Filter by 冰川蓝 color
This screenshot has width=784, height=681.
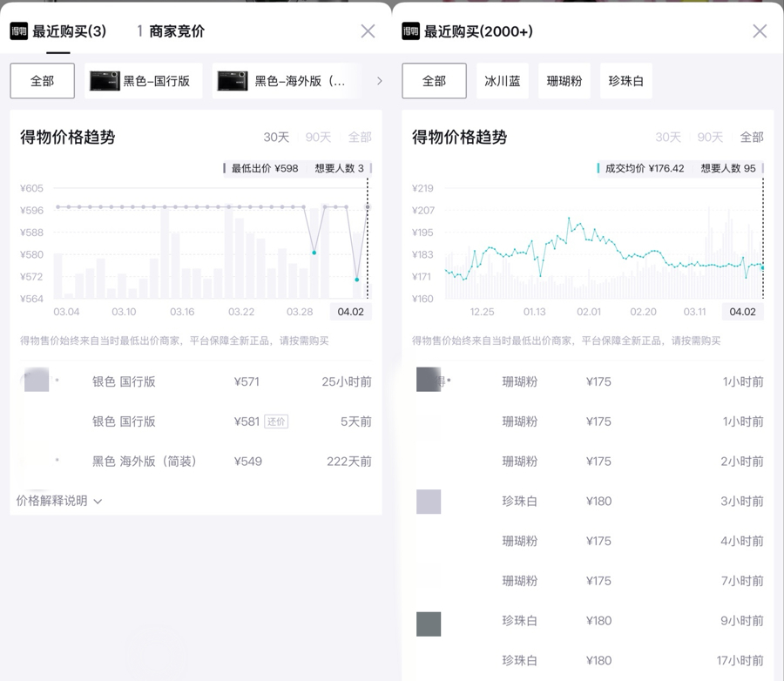[503, 81]
